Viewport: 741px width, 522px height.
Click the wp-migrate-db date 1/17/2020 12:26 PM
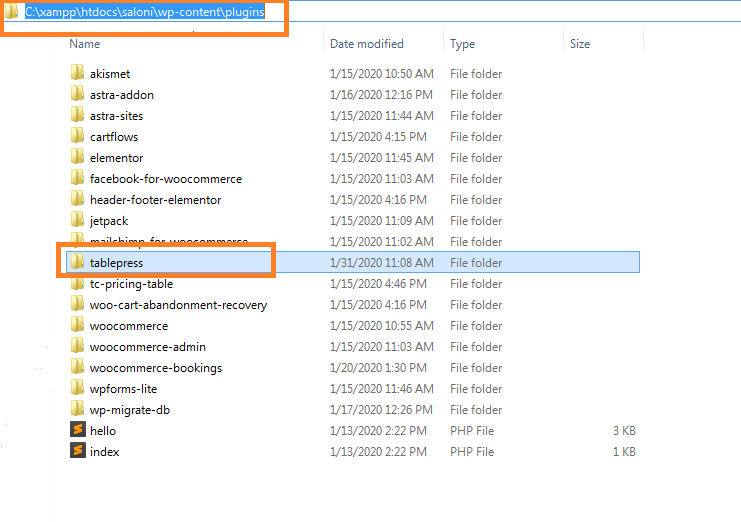(x=381, y=410)
